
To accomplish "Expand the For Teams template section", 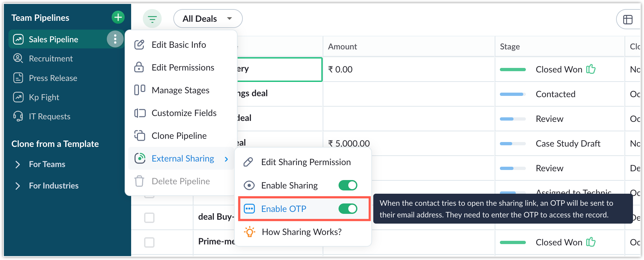I will 18,164.
